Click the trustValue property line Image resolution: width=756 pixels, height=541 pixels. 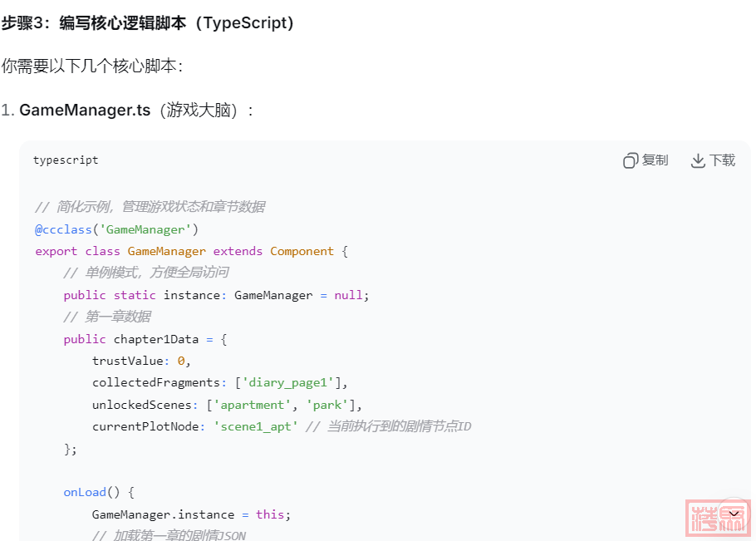tap(141, 361)
